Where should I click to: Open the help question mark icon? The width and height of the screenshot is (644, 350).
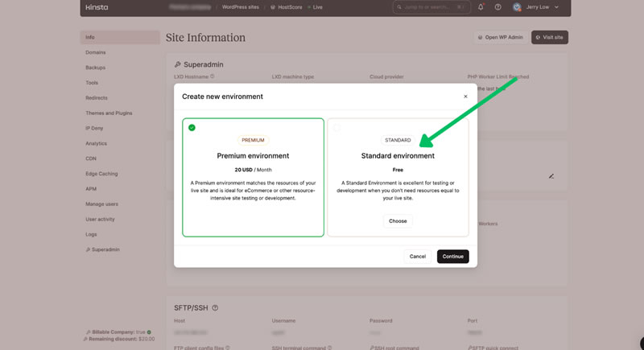coord(497,7)
